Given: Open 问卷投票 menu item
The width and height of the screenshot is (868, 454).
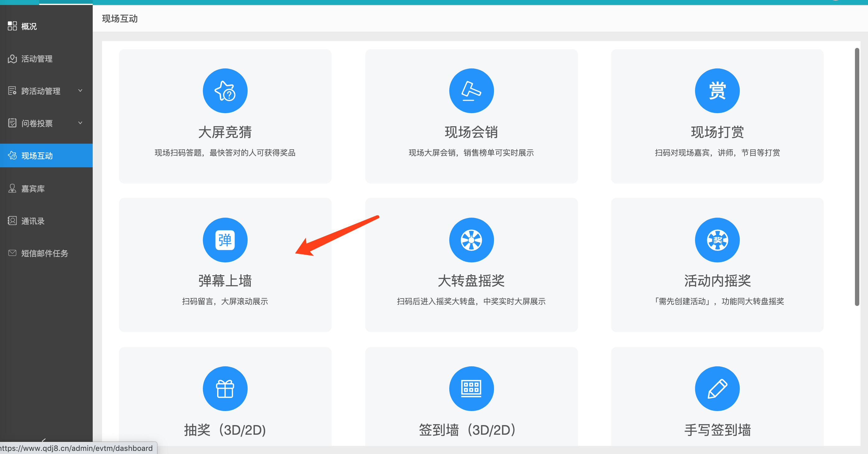Looking at the screenshot, I should (46, 123).
